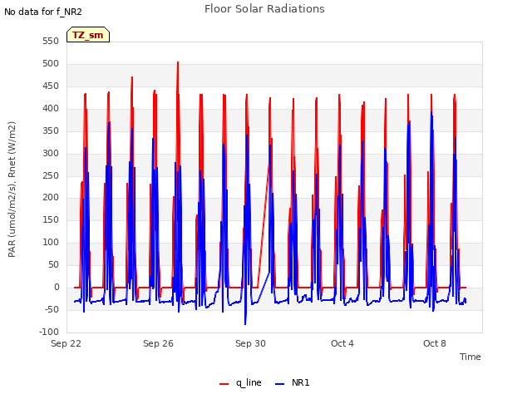The height and width of the screenshot is (399, 532).
Task: Click the 100 y-axis tick label
Action: tap(51, 242)
